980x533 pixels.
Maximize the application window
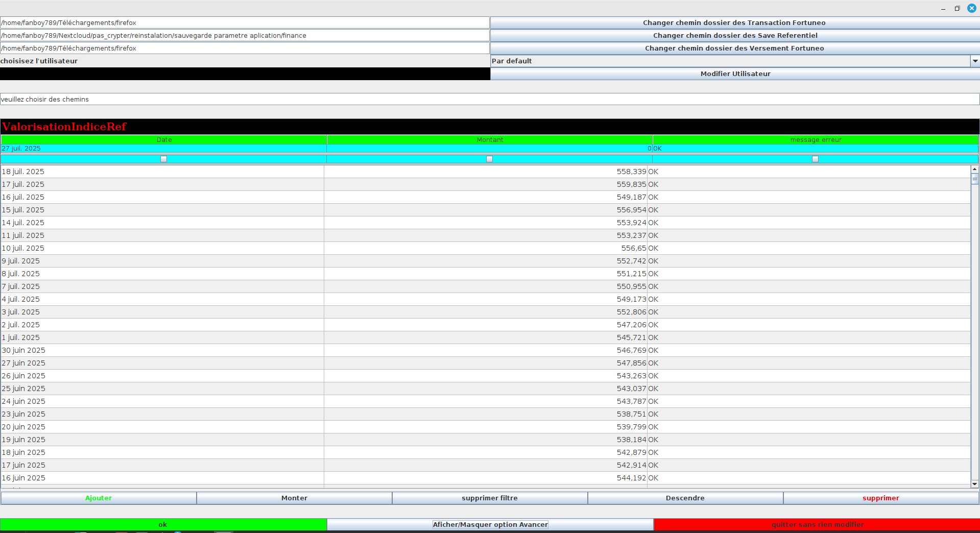click(957, 8)
